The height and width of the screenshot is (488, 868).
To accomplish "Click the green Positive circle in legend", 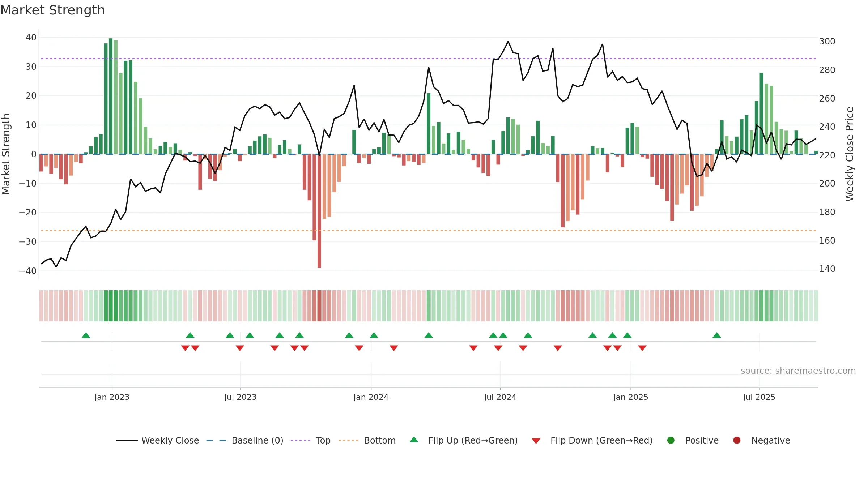I will pyautogui.click(x=671, y=440).
